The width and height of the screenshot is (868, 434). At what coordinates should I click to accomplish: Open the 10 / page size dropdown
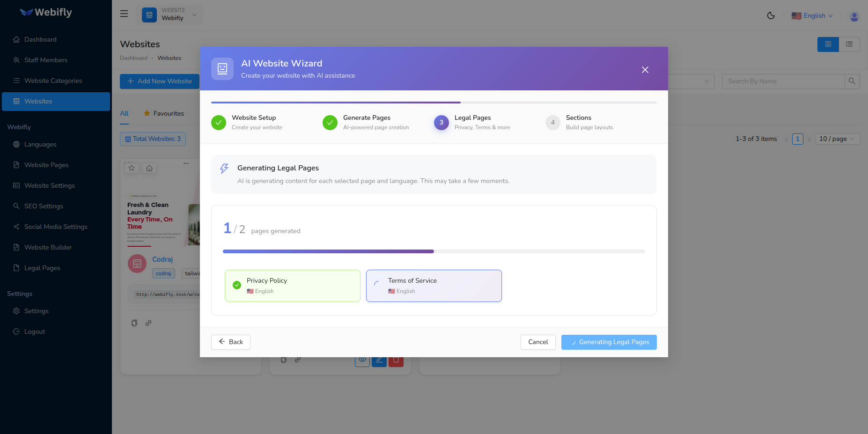[x=837, y=139]
